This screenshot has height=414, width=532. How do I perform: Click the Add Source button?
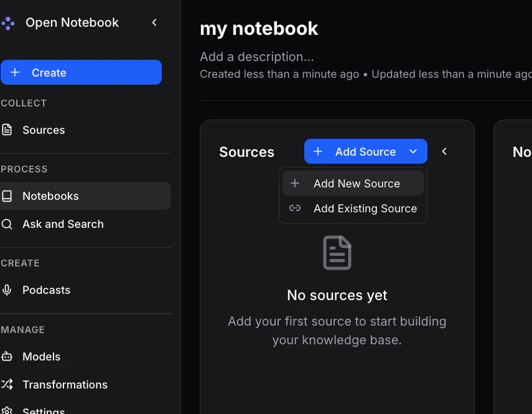(365, 151)
